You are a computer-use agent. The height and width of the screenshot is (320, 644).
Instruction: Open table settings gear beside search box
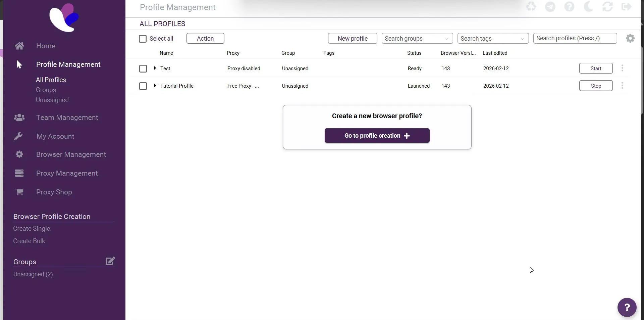630,38
